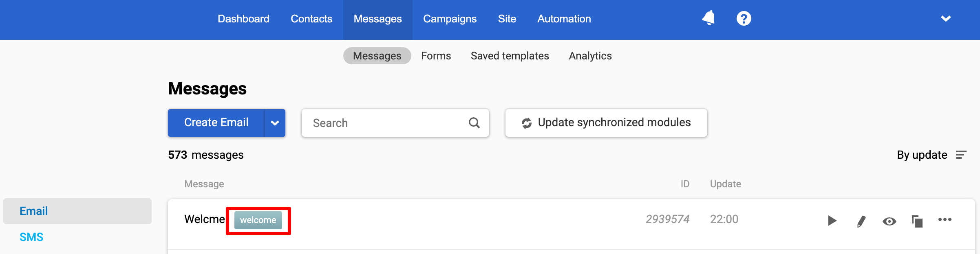The width and height of the screenshot is (980, 254).
Task: Edit the Welcme message with pencil icon
Action: click(861, 221)
